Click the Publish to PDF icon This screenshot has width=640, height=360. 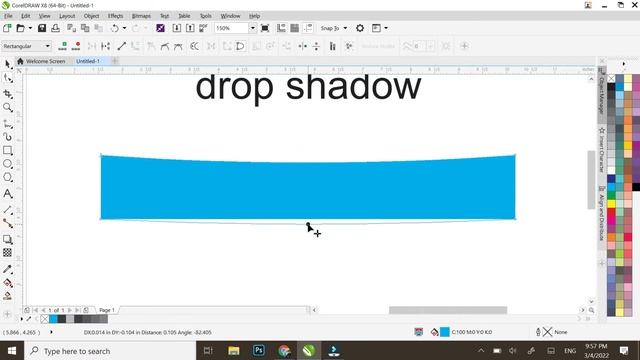coord(203,28)
